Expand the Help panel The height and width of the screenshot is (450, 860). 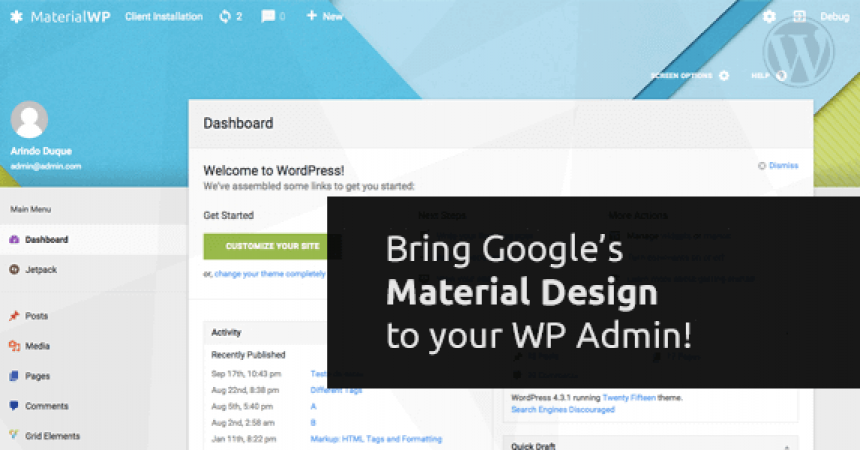(x=769, y=75)
